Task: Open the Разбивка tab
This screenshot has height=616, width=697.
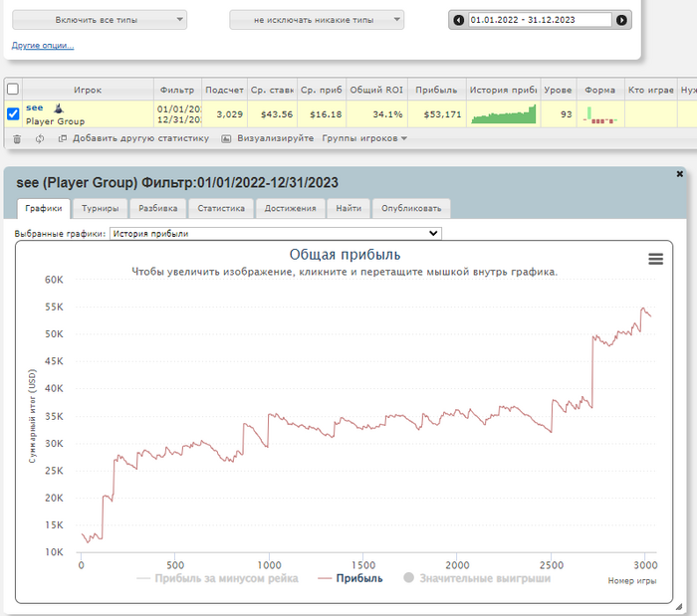Action: coord(157,209)
